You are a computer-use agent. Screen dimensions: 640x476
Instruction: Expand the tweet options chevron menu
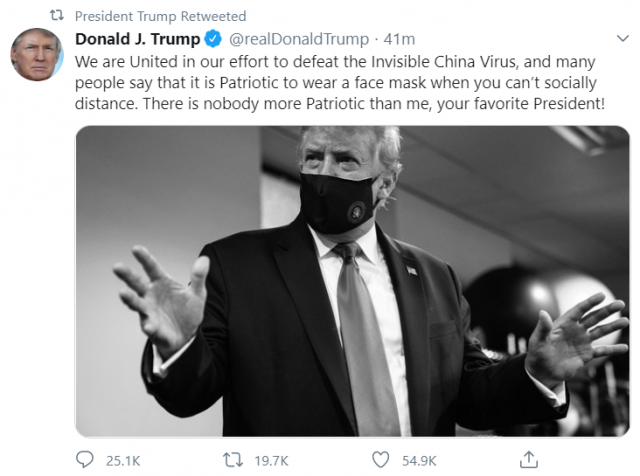coord(622,39)
